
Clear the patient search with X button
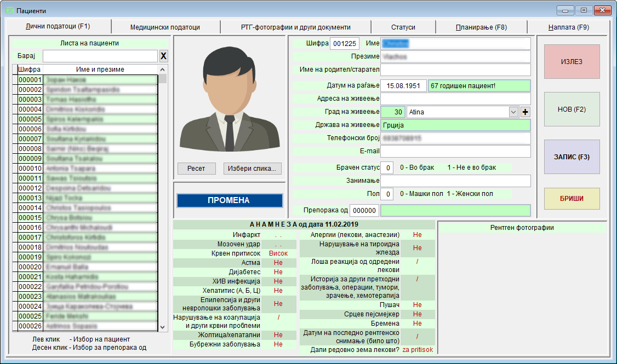click(x=163, y=56)
